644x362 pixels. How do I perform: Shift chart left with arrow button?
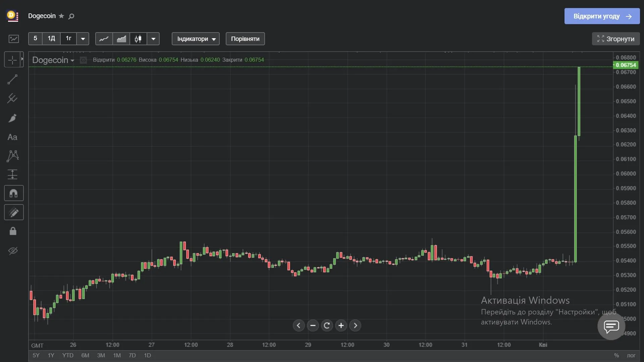click(299, 325)
